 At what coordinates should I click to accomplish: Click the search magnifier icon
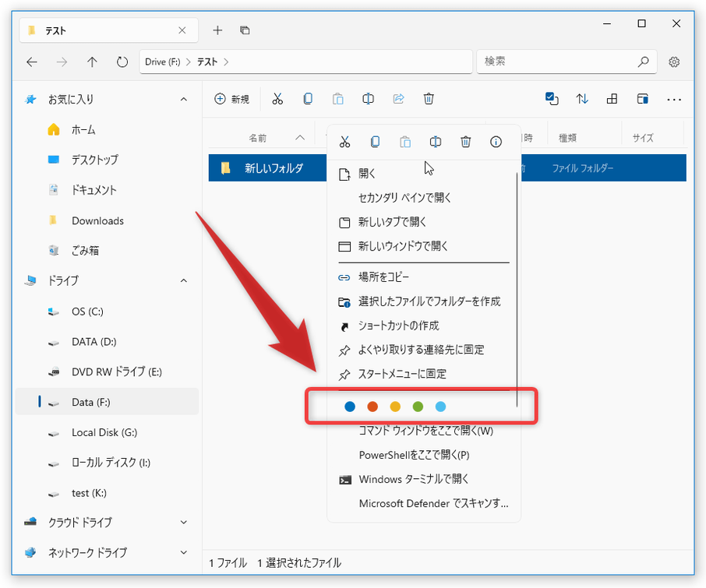click(x=644, y=62)
